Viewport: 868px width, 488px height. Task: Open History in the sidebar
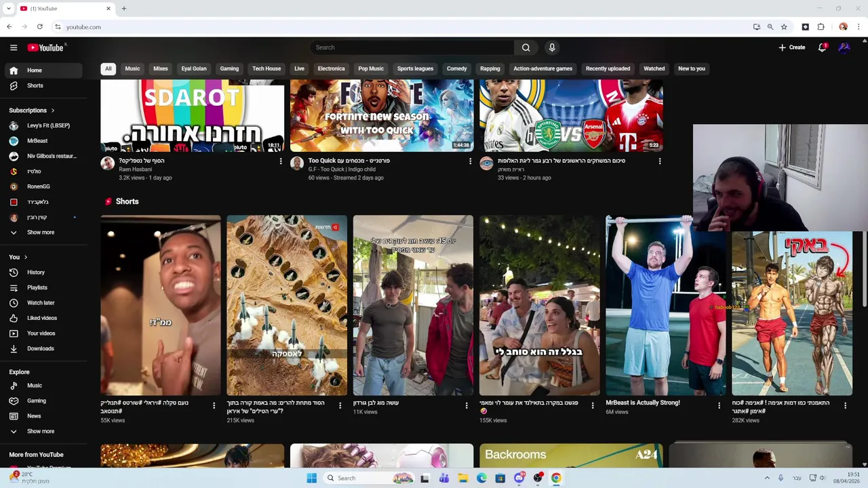click(43, 272)
